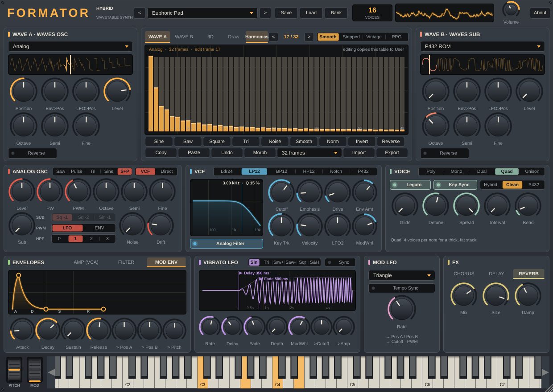The image size is (553, 392).
Task: Click the VCF Emphasis knob
Action: (310, 192)
